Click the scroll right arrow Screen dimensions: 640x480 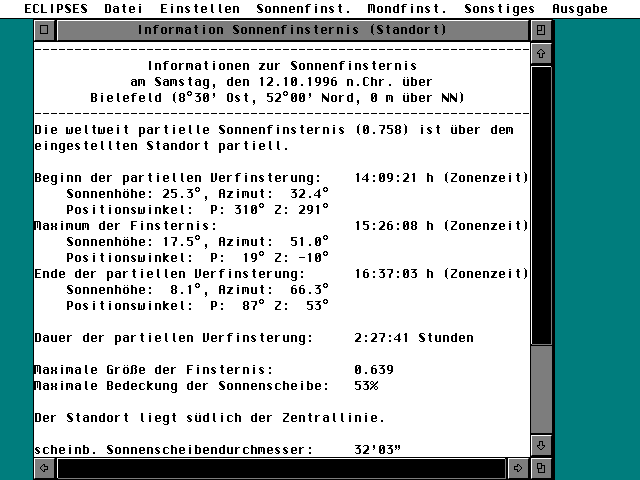coord(518,467)
